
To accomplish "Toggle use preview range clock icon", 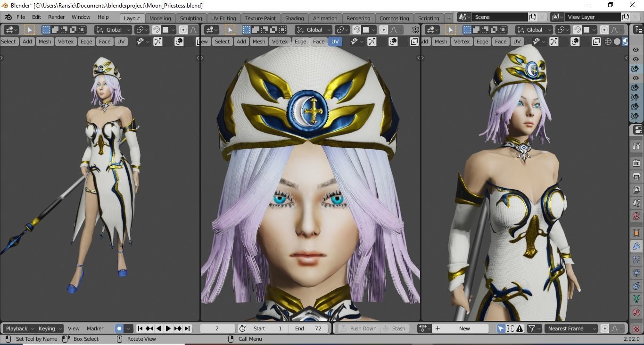I will [x=242, y=328].
